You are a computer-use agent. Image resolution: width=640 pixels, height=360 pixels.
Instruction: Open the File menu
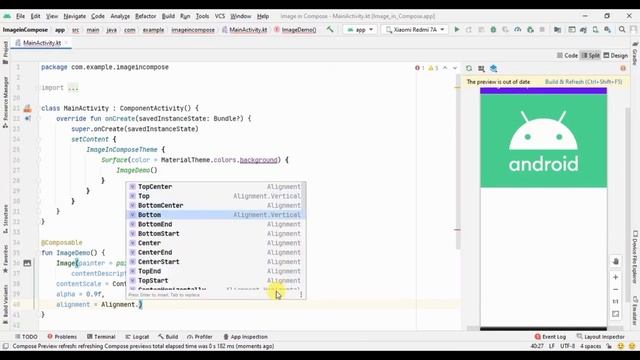click(20, 16)
